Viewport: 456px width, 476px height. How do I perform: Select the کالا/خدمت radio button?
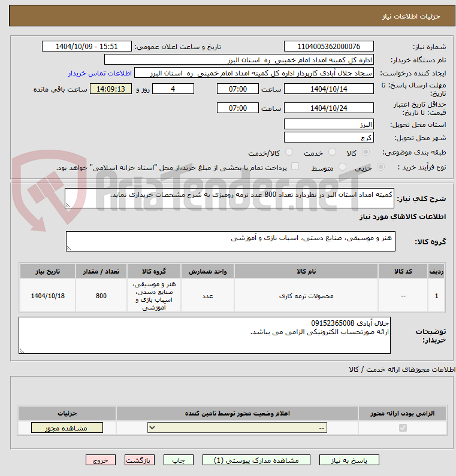[289, 152]
